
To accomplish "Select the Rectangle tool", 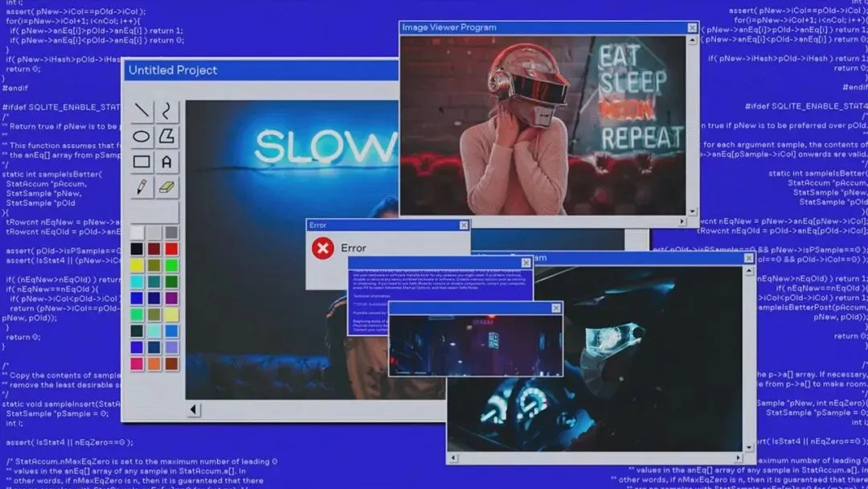I will coord(142,161).
